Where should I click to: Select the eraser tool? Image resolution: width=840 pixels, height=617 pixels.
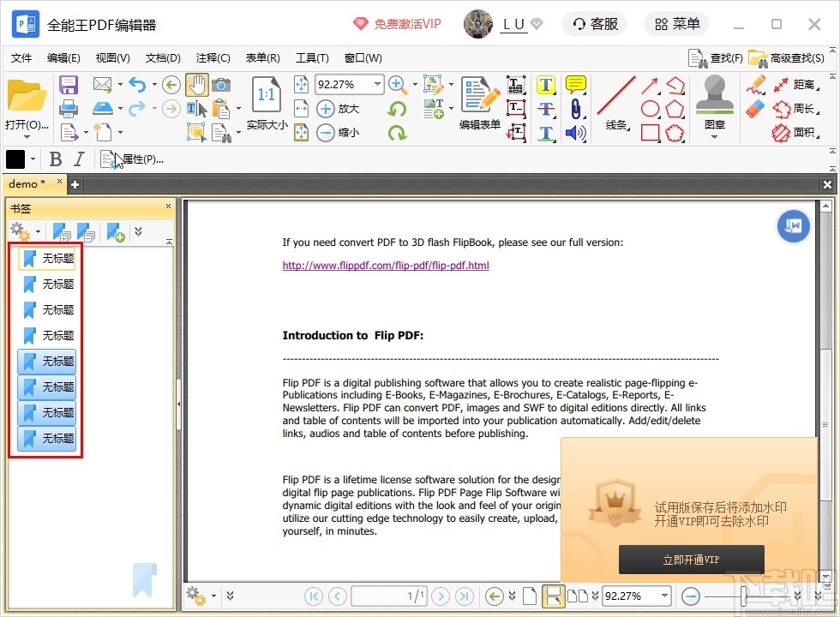click(x=755, y=109)
